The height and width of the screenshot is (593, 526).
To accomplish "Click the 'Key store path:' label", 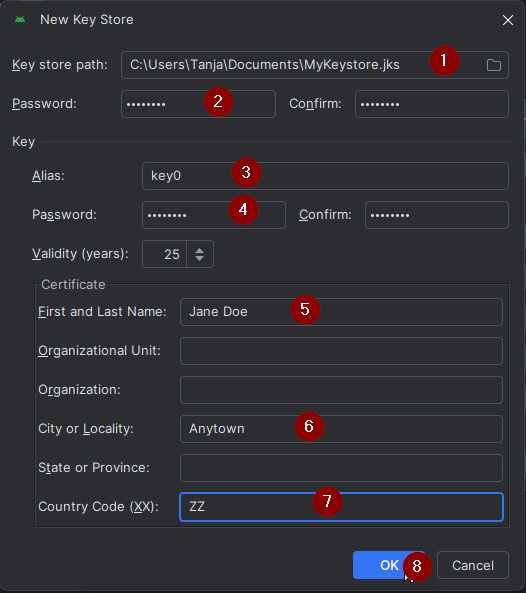I will click(60, 65).
